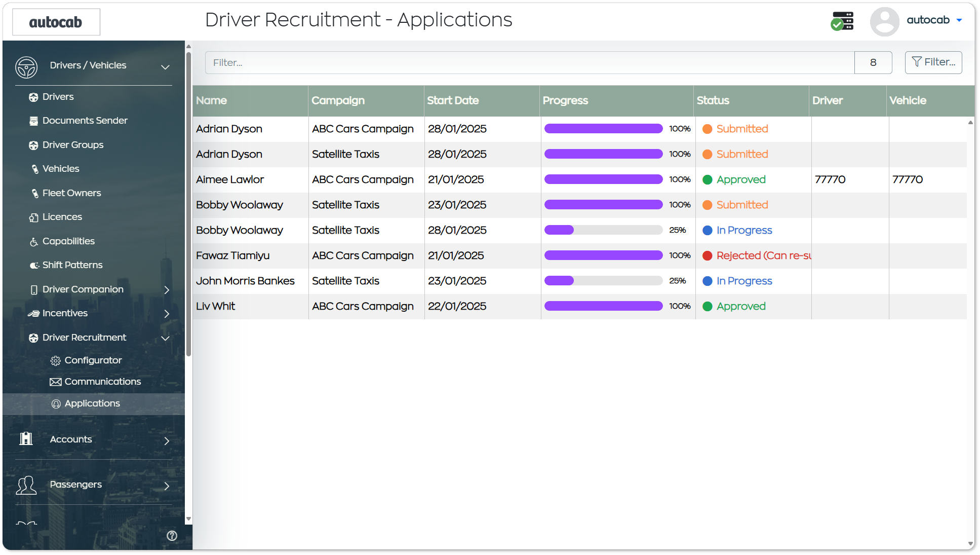This screenshot has height=555, width=980.
Task: Open the server status icon
Action: 842,21
